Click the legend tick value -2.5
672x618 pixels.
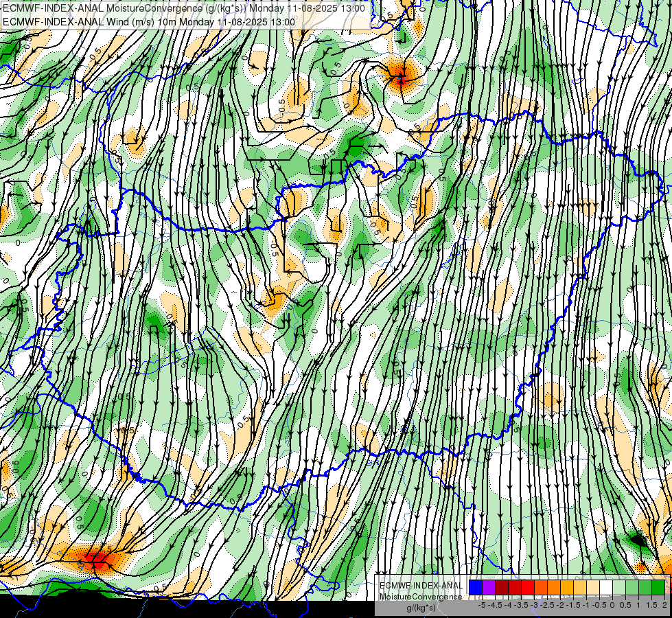click(548, 605)
